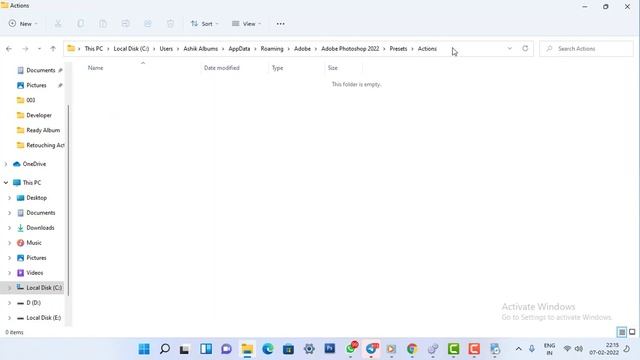This screenshot has height=360, width=640.
Task: Click the Rename icon in toolbar
Action: (125, 24)
